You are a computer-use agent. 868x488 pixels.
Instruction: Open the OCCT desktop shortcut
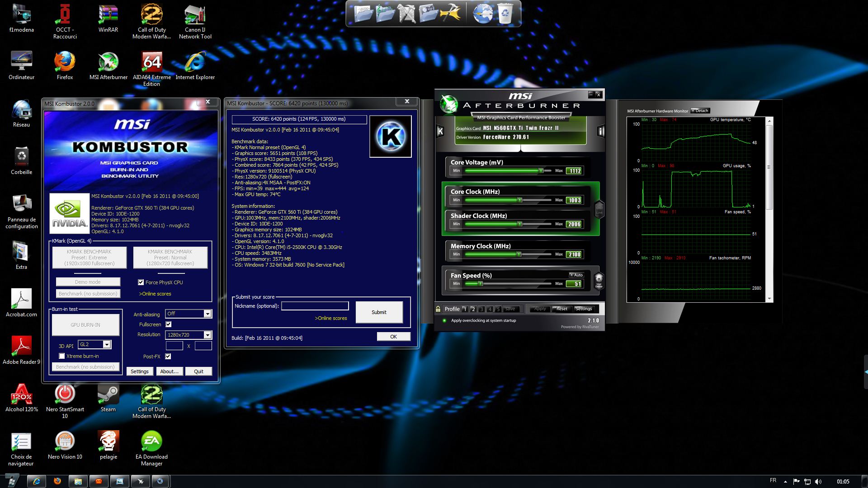coord(65,16)
